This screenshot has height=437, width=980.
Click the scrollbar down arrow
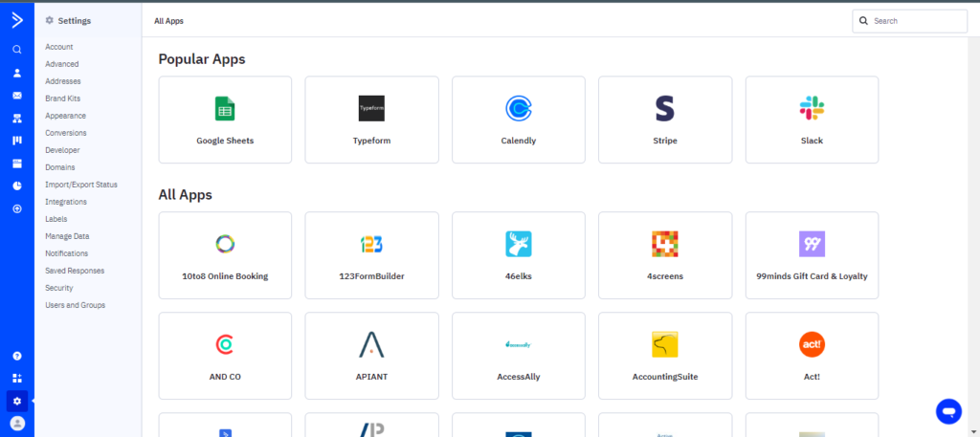(974, 431)
